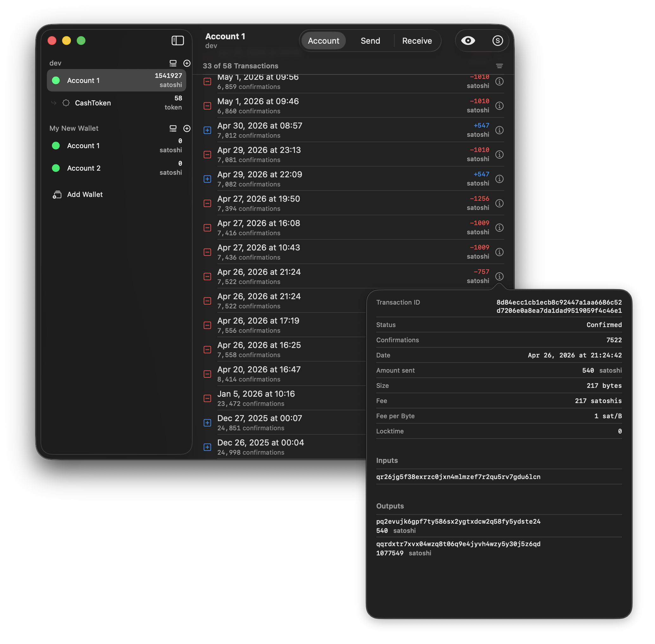
Task: Click output address qqrdxtr7xvx04wzq8t06q9e4jyvh4wzy5y30j5z6qd
Action: point(458,544)
